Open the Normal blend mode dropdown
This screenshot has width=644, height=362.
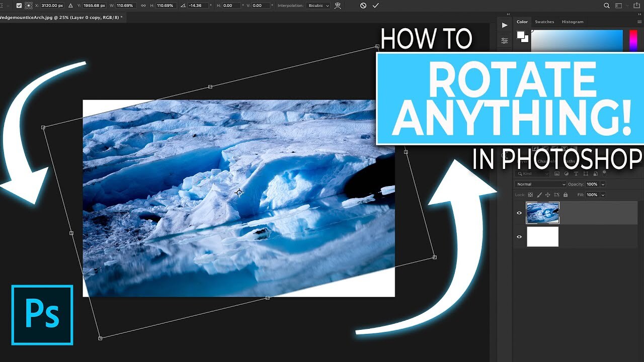tap(540, 185)
